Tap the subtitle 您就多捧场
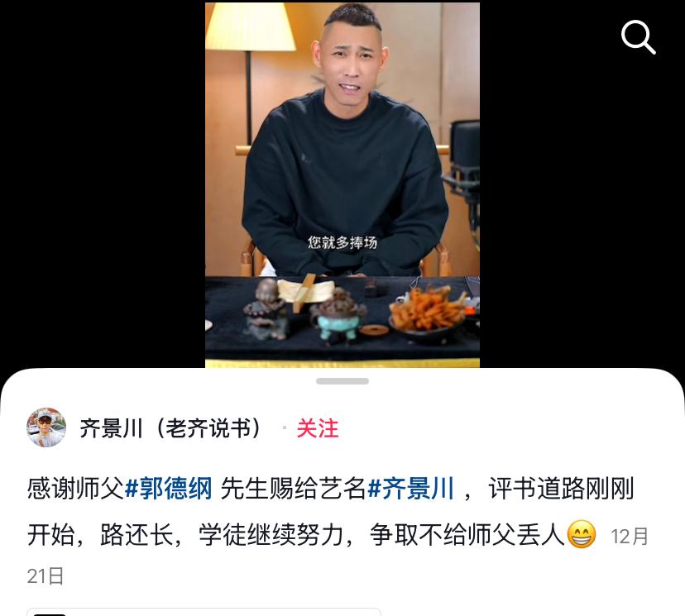Viewport: 685px width, 616px height. [x=342, y=242]
